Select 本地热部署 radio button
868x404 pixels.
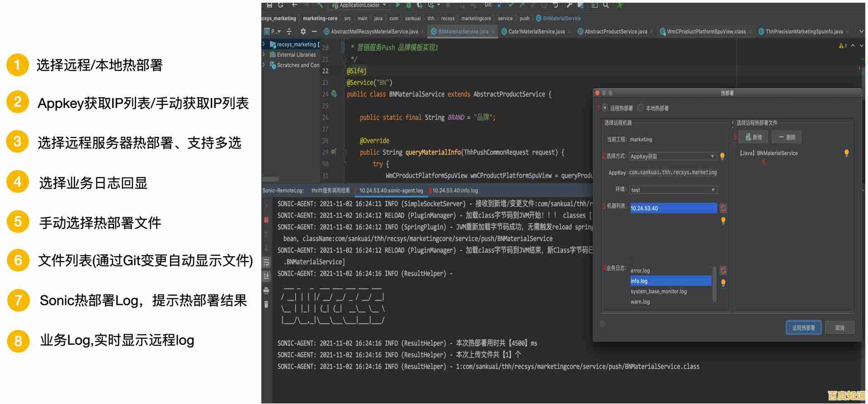pyautogui.click(x=641, y=108)
